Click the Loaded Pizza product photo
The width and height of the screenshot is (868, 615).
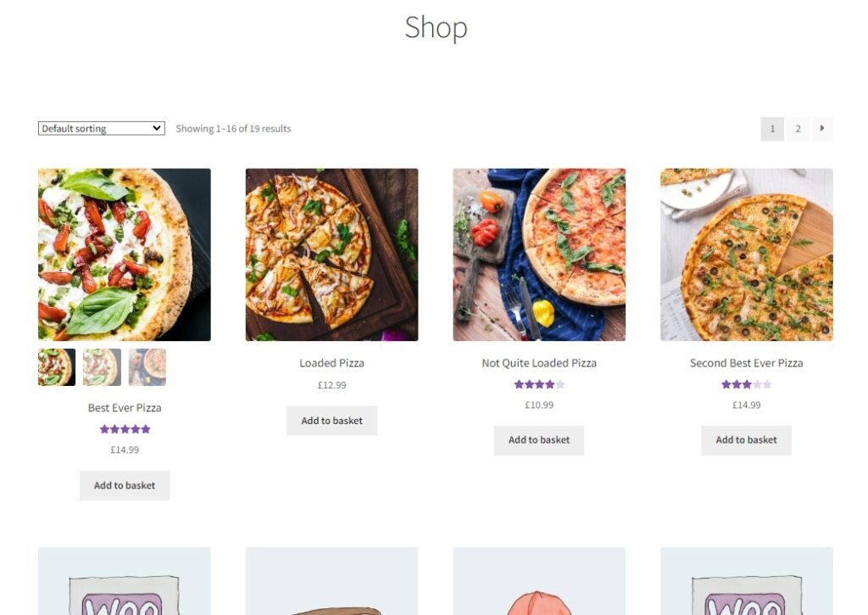click(331, 254)
